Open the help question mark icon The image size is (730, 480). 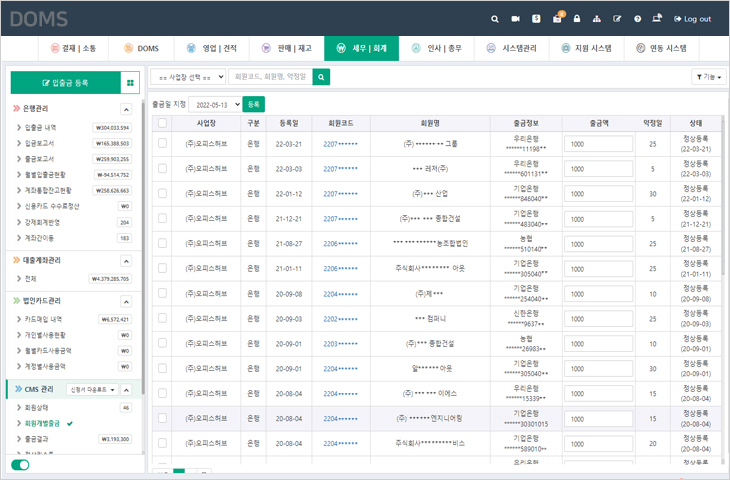coord(637,19)
